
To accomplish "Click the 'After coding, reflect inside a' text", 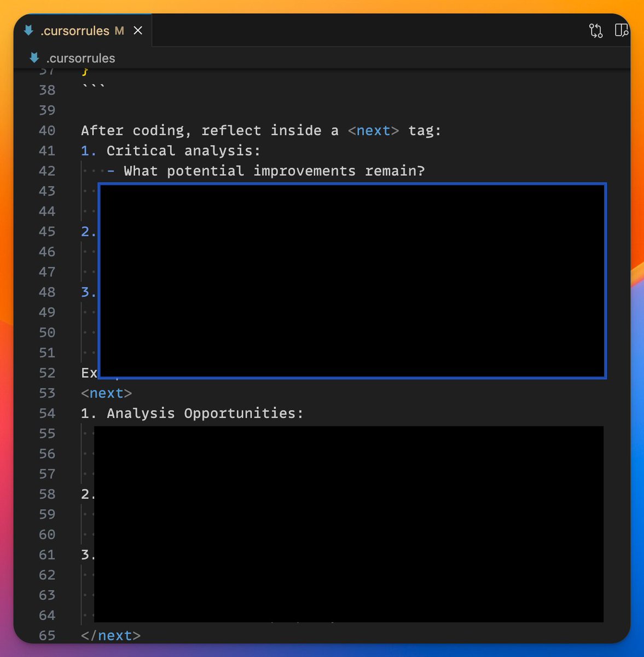I will [210, 131].
